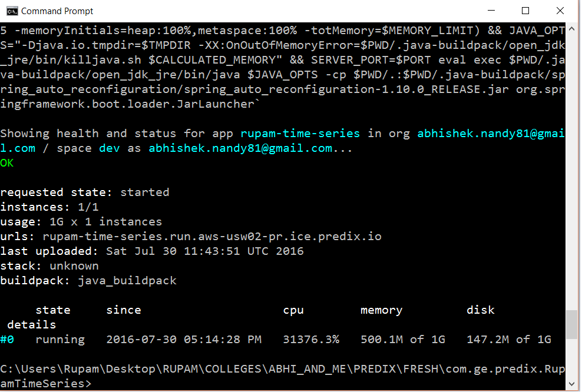Viewport: 582px width, 392px height.
Task: Close the Command Prompt window
Action: pos(560,11)
